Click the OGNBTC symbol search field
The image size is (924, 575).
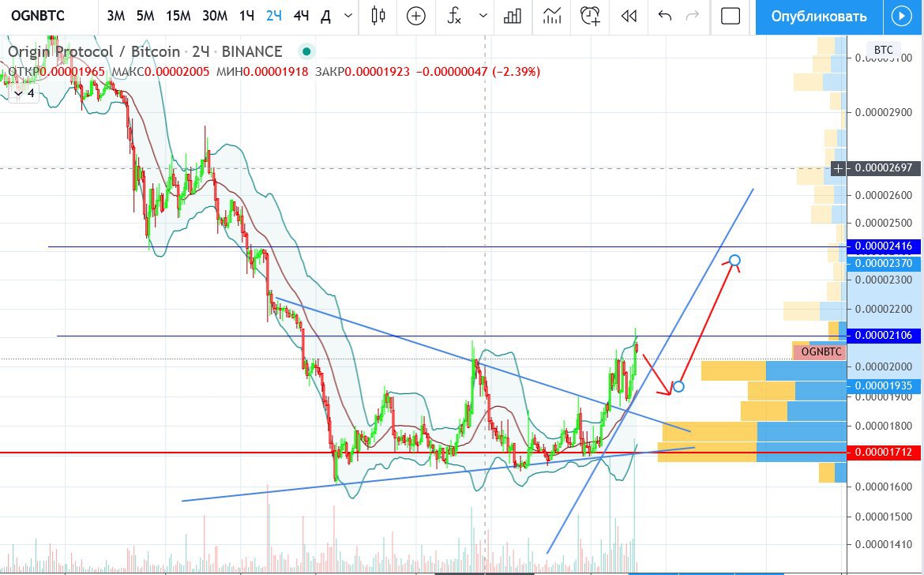38,16
